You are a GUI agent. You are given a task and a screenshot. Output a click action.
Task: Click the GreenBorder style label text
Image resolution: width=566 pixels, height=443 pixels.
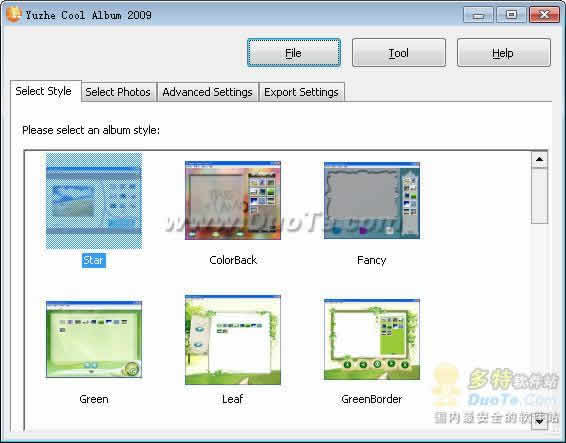pos(371,399)
